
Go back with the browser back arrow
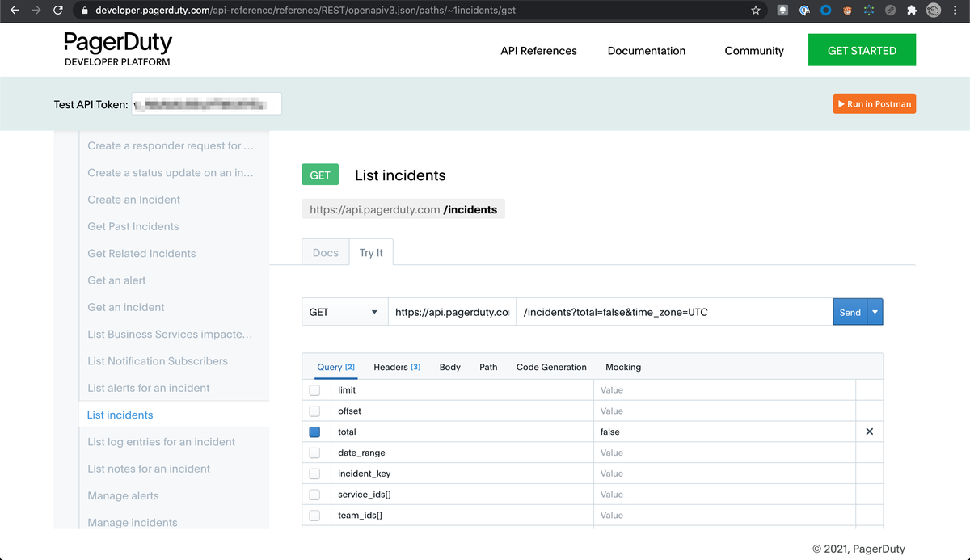pos(15,11)
